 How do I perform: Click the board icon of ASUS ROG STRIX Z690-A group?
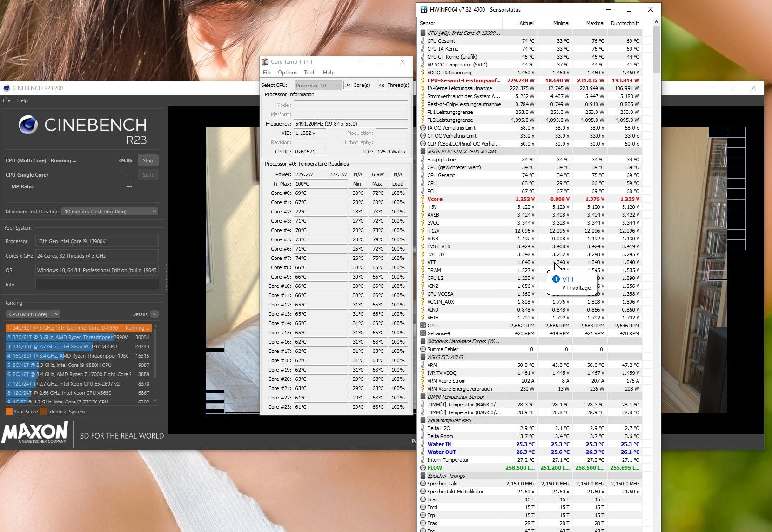click(423, 152)
